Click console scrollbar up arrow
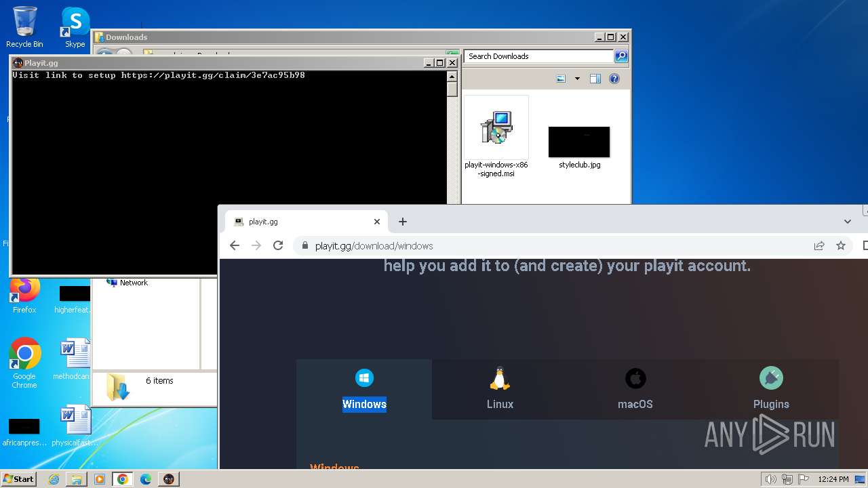The width and height of the screenshot is (868, 488). pos(452,76)
